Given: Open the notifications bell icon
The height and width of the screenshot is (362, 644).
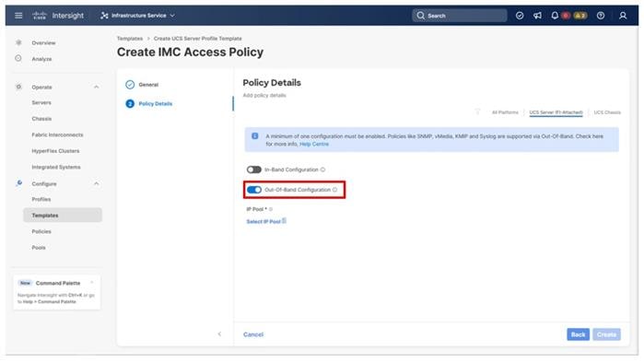Looking at the screenshot, I should (555, 16).
